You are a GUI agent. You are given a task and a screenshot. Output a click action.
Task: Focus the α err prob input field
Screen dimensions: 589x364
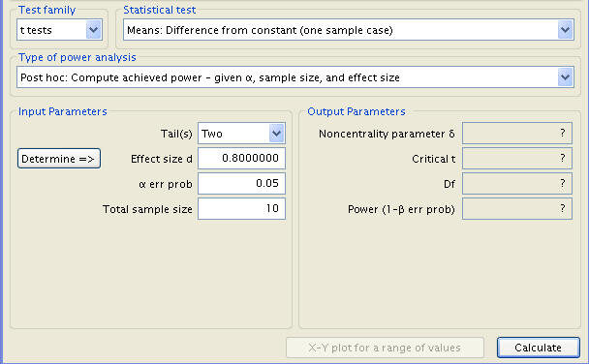[x=241, y=183]
